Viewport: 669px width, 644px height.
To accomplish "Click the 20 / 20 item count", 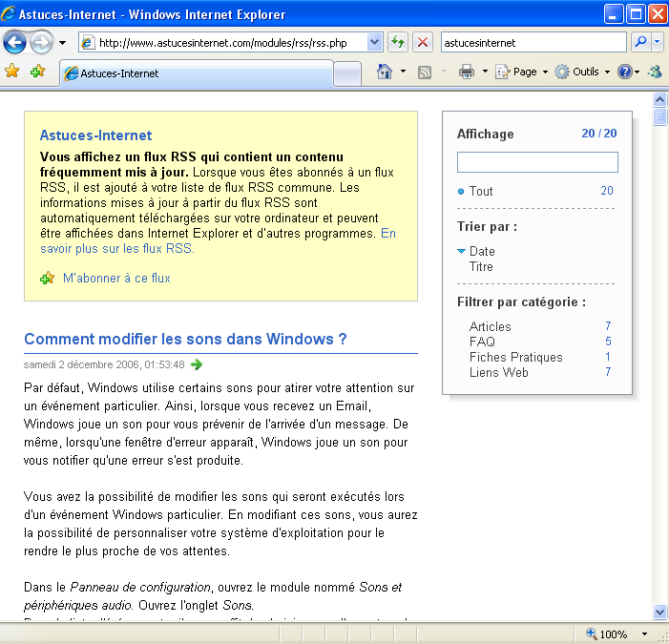I will click(x=599, y=134).
